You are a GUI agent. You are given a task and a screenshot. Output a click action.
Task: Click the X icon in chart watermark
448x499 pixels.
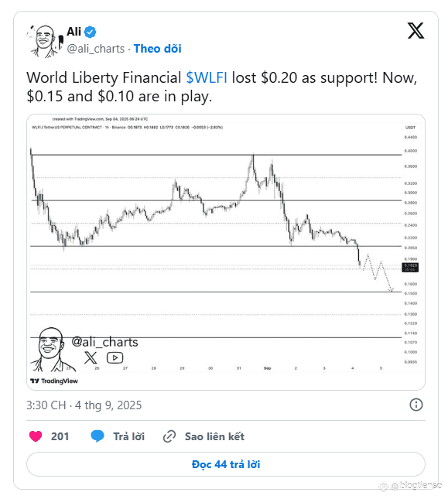(x=91, y=357)
